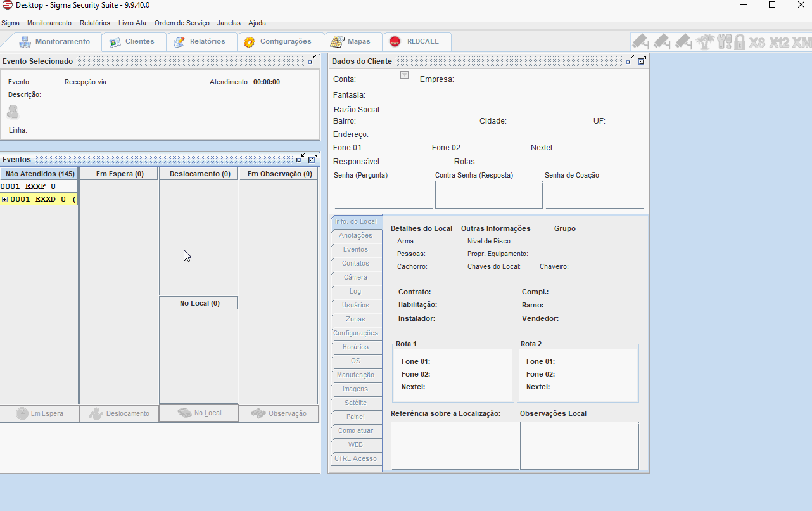The image size is (812, 511).
Task: Open the Imagens side tab
Action: point(356,389)
